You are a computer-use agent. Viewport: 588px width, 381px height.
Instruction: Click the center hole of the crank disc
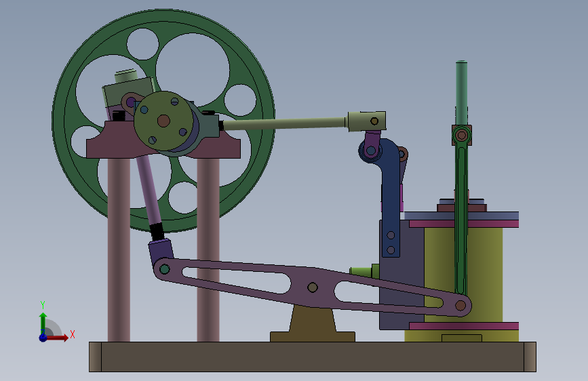coord(163,121)
